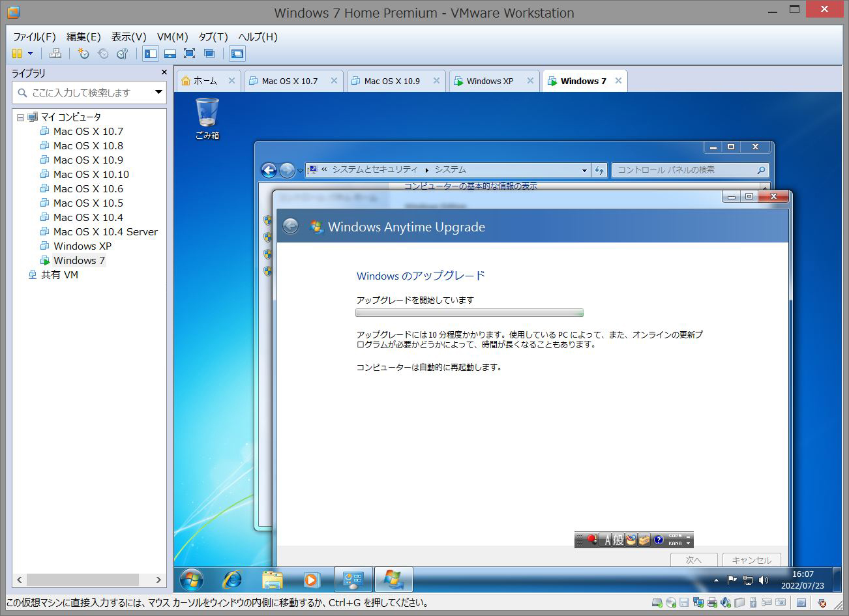
Task: Click the hard disk status icon
Action: (657, 603)
